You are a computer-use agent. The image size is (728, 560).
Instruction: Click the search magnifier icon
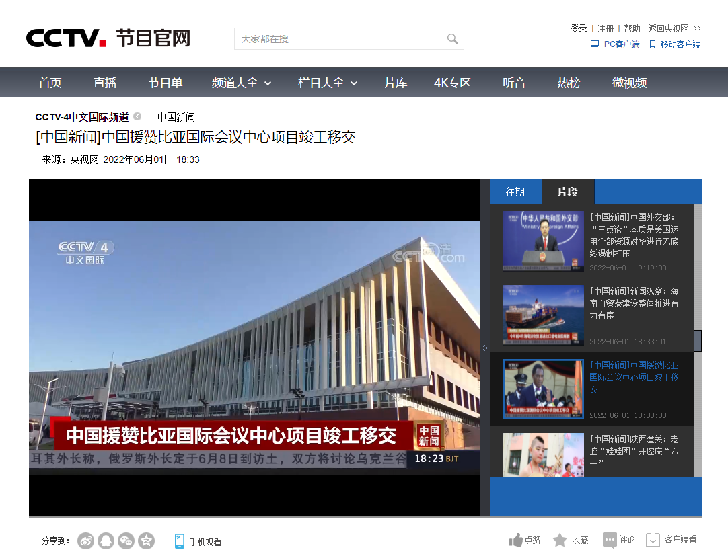(x=452, y=39)
